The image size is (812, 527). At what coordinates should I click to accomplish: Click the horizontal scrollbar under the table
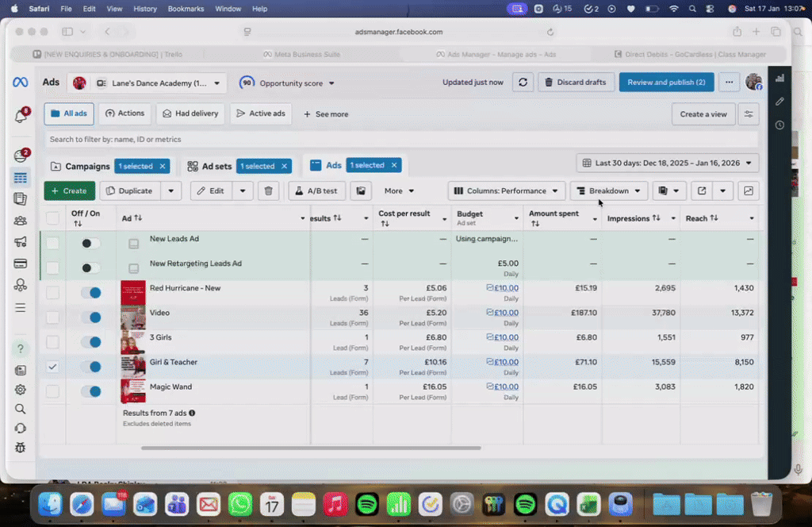tap(311, 448)
